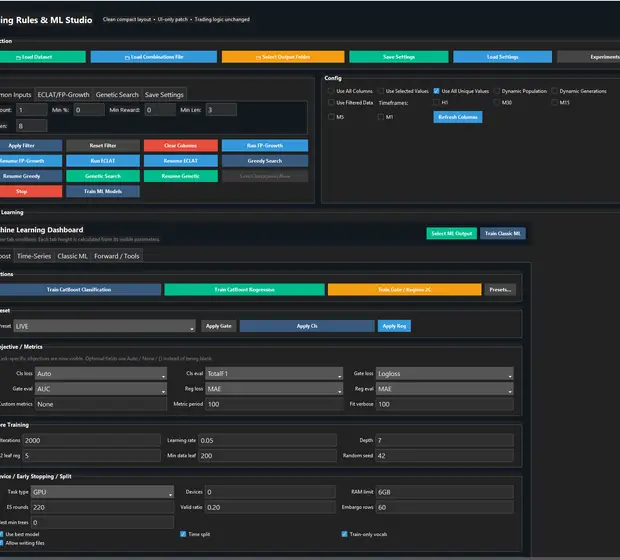Click the green Genetic Search button
620x560 pixels.
click(103, 176)
